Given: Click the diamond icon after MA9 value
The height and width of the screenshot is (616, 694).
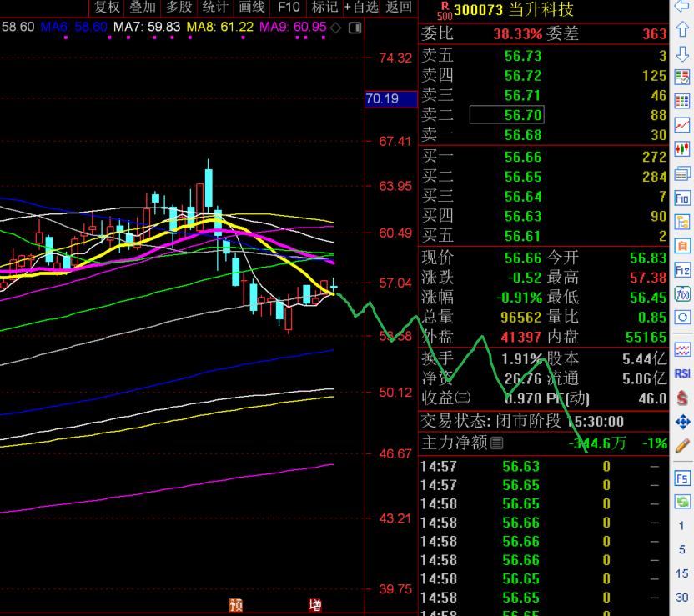Looking at the screenshot, I should [336, 28].
